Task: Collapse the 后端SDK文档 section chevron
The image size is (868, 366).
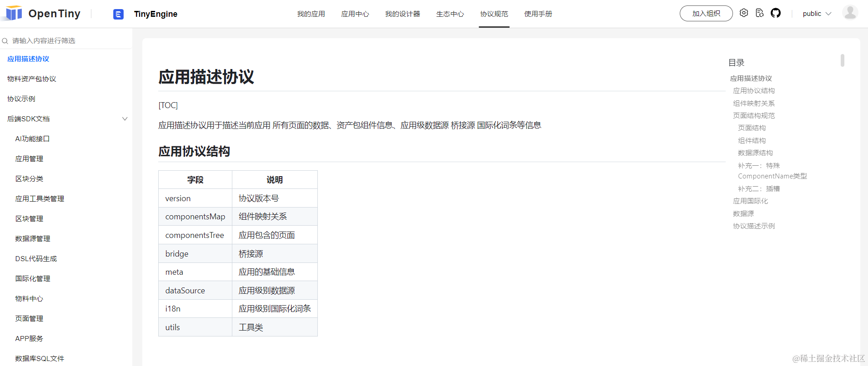Action: tap(125, 119)
